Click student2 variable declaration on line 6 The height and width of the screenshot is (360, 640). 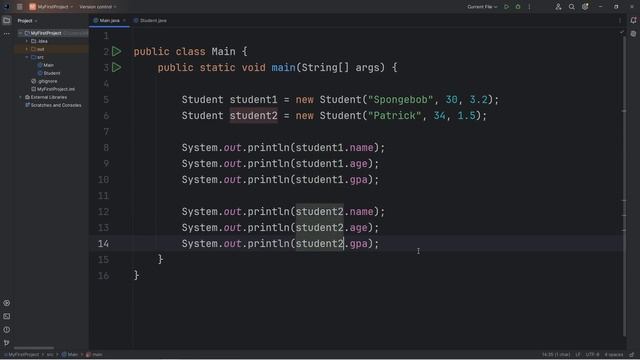click(x=253, y=116)
